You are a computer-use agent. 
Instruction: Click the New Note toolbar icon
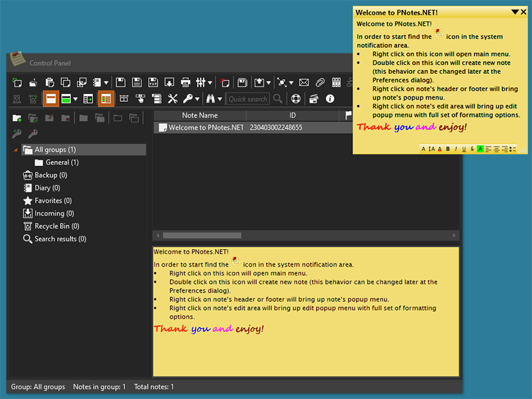(x=17, y=82)
